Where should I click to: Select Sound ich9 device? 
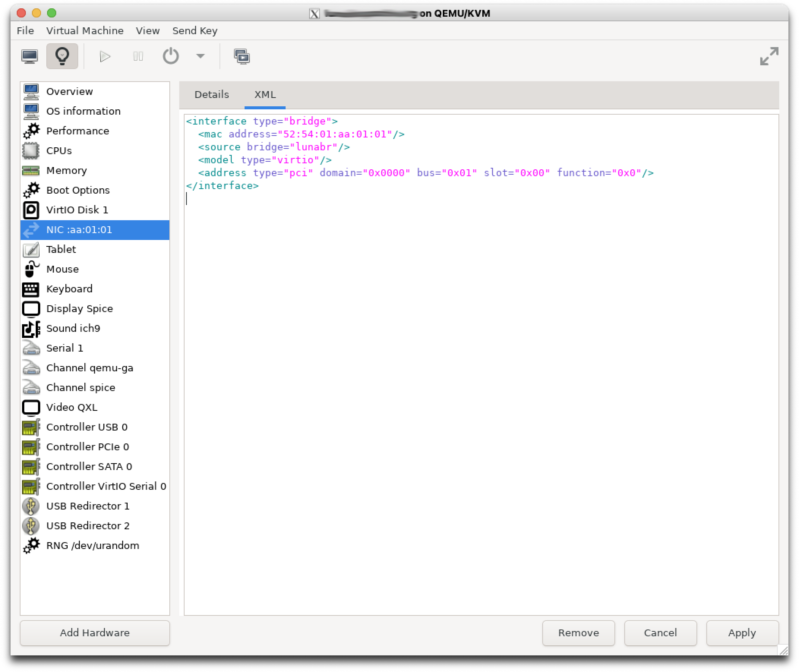(x=95, y=328)
